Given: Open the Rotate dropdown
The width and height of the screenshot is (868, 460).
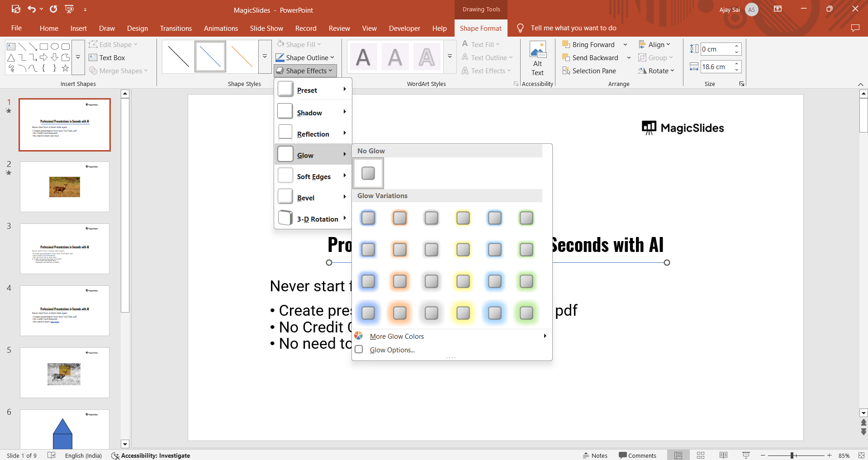Looking at the screenshot, I should coord(656,71).
